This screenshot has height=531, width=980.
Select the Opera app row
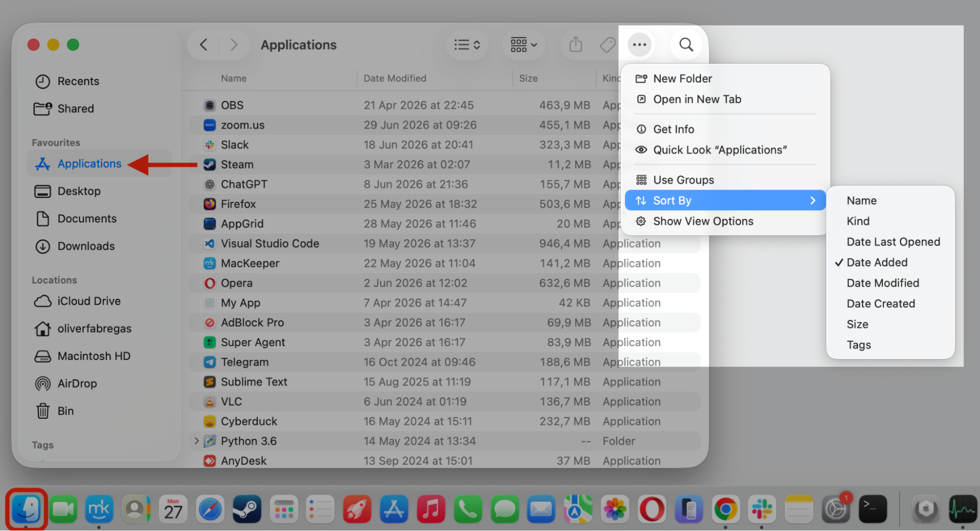445,283
